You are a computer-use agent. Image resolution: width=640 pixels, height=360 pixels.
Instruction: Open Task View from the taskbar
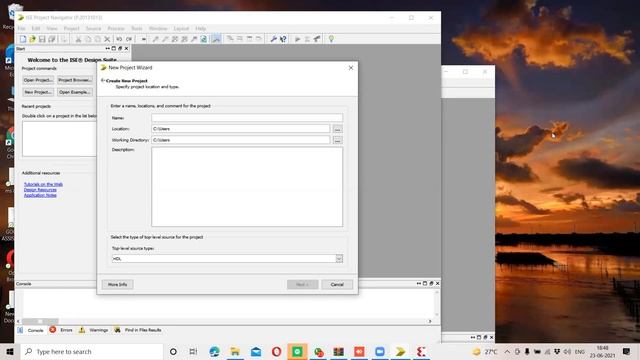pyautogui.click(x=193, y=351)
